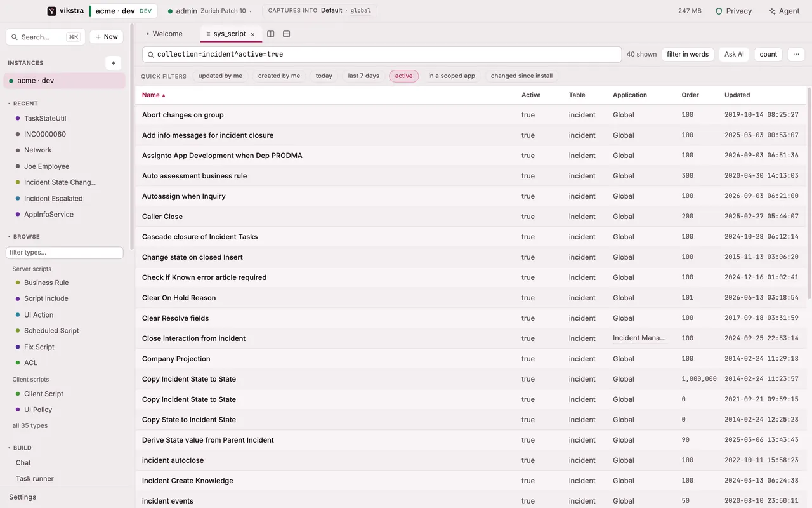Click the encoded query input field
812x508 pixels.
point(382,55)
